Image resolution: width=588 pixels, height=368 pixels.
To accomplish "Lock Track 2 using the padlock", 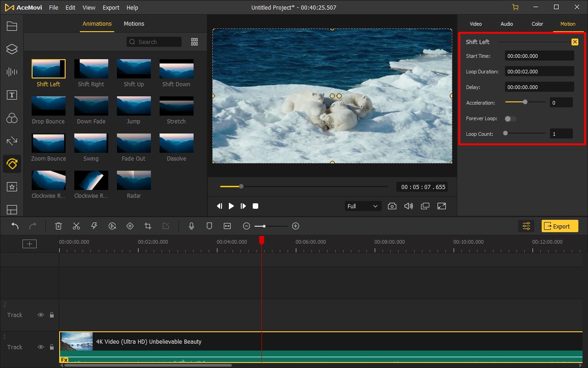I will tap(51, 315).
